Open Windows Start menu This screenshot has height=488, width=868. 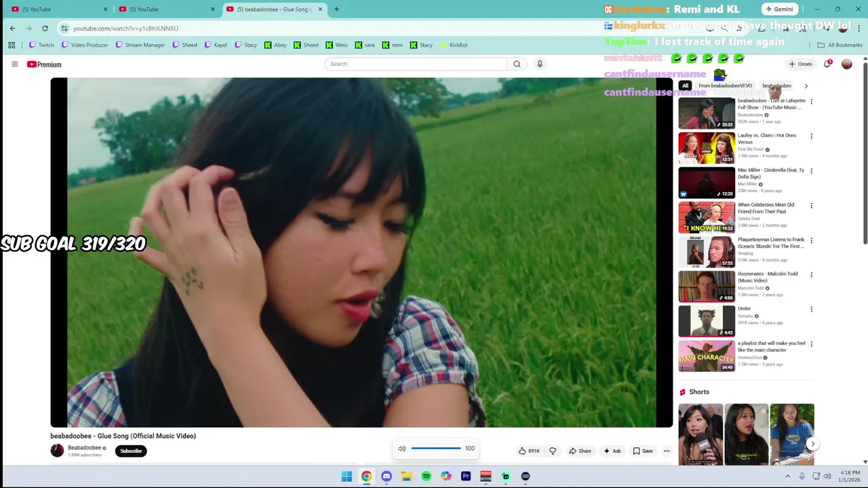point(347,476)
